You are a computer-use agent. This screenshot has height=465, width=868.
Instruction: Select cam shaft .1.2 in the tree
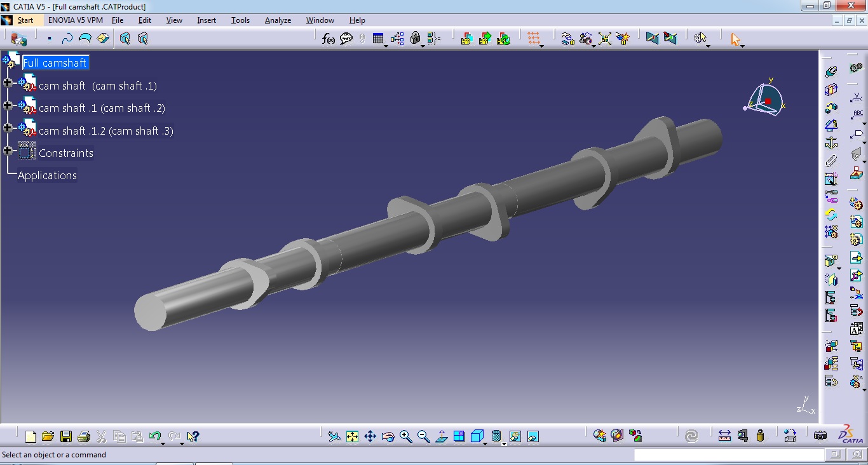pos(105,130)
